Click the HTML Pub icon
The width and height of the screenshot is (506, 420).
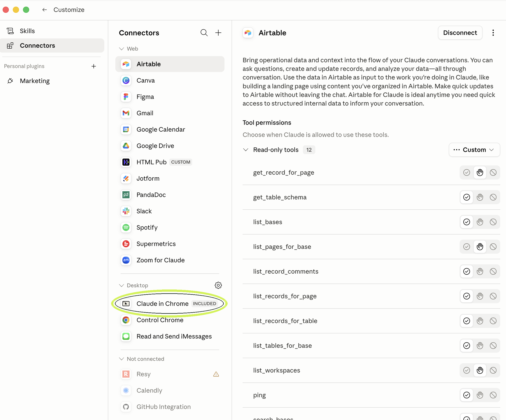pos(126,162)
